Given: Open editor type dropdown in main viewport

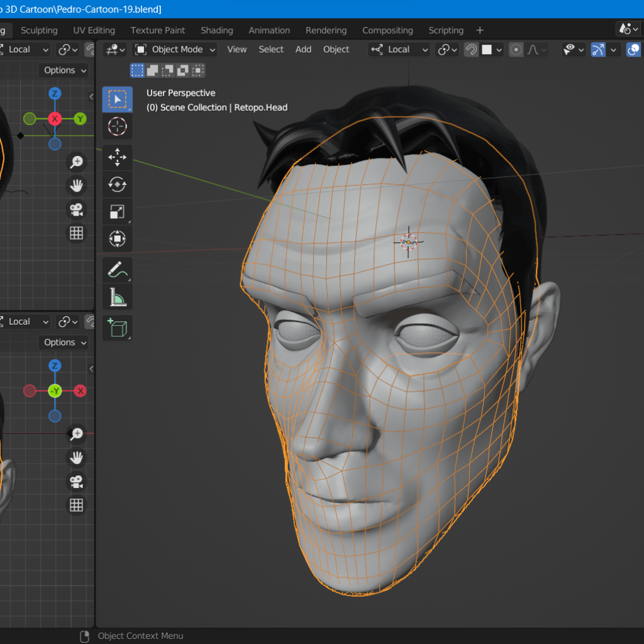Looking at the screenshot, I should (115, 50).
